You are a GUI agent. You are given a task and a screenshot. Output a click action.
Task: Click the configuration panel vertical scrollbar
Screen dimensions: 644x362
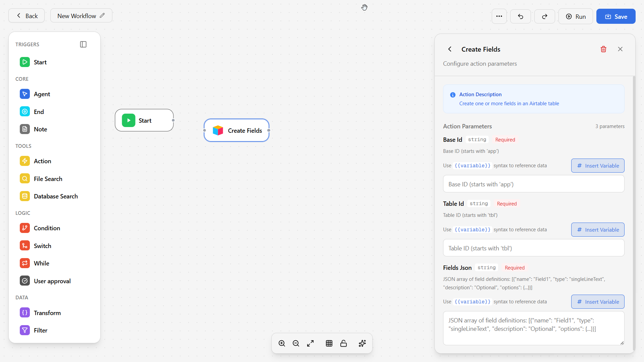634,213
